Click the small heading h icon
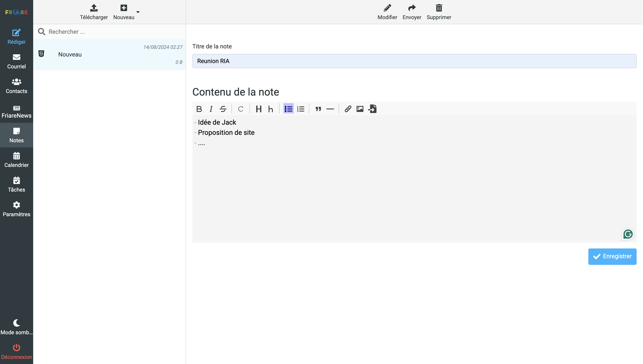 pyautogui.click(x=270, y=109)
